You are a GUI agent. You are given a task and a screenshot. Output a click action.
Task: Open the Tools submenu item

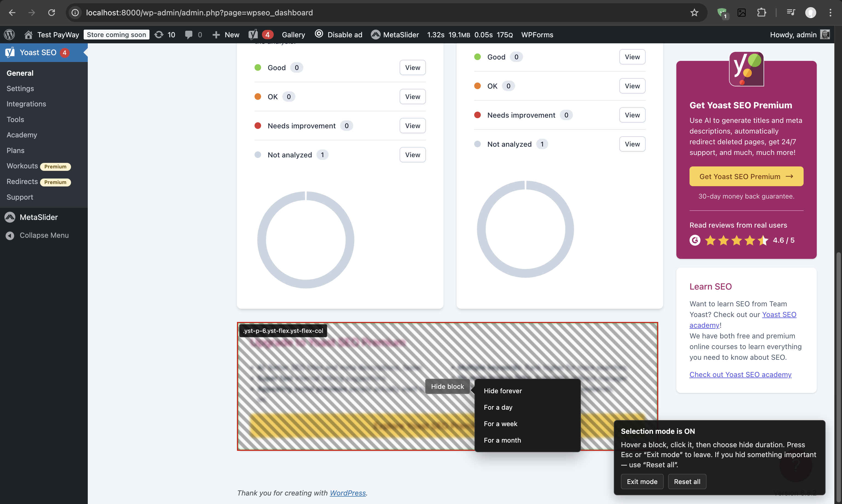pyautogui.click(x=15, y=120)
